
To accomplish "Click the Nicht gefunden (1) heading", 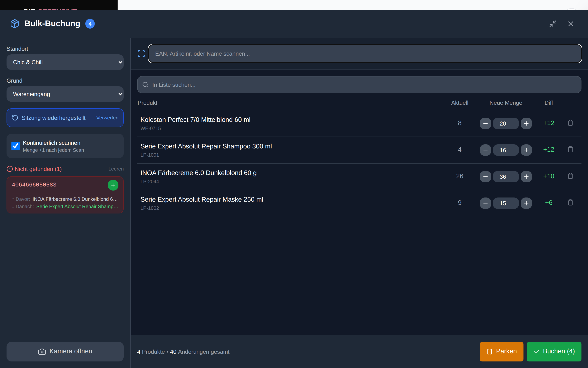I will click(38, 169).
